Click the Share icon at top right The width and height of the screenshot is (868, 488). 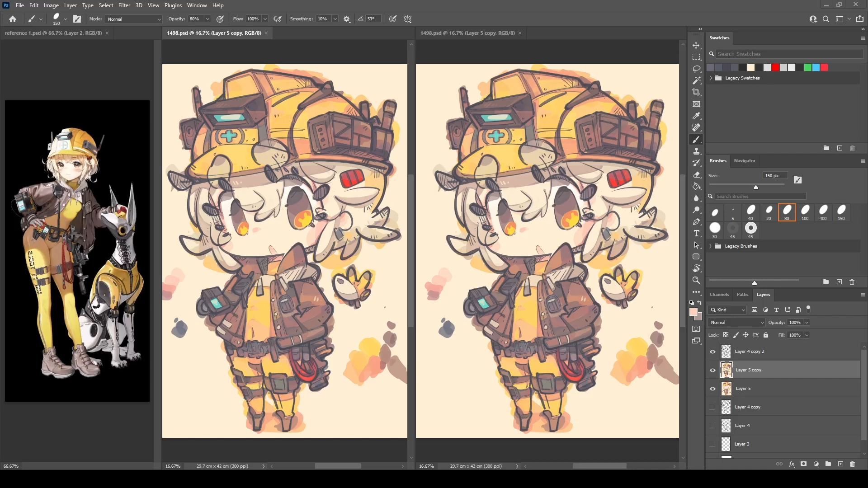859,19
